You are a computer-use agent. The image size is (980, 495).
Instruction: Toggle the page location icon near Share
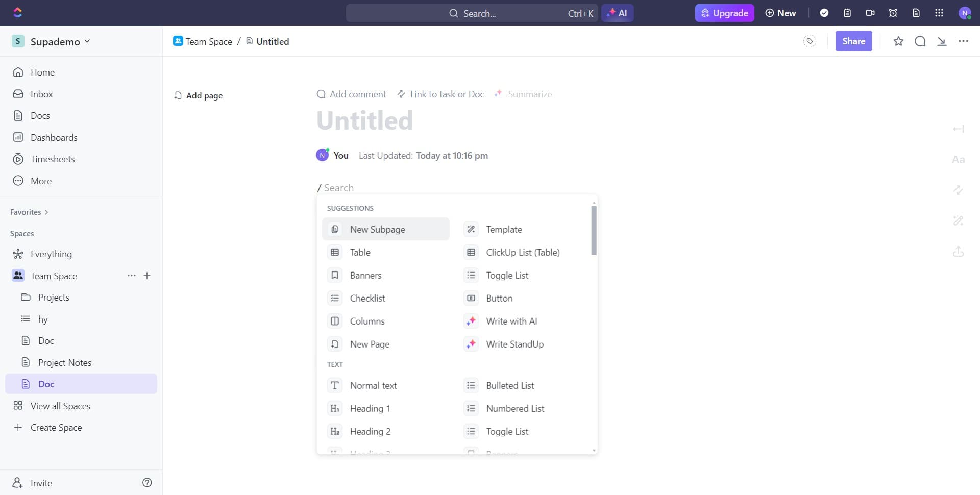pyautogui.click(x=810, y=41)
